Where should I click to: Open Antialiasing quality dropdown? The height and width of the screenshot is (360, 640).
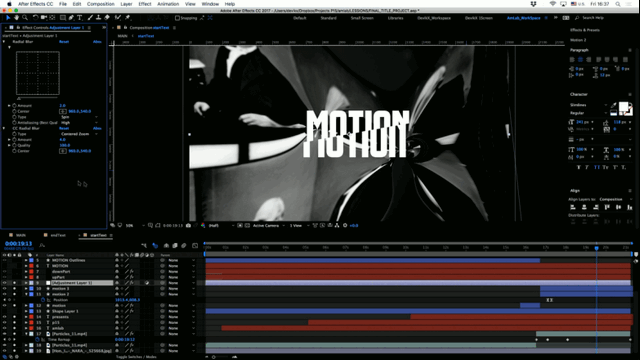(79, 122)
